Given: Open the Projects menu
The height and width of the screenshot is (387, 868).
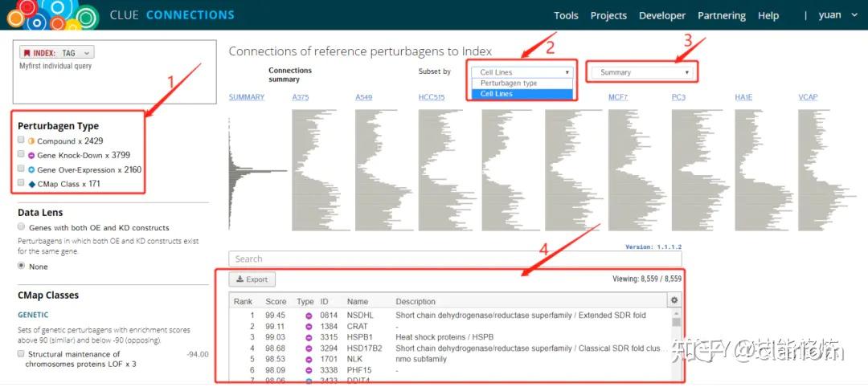Looking at the screenshot, I should point(608,15).
